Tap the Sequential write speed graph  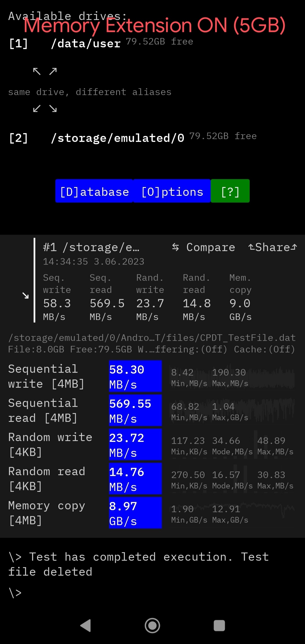232,376
